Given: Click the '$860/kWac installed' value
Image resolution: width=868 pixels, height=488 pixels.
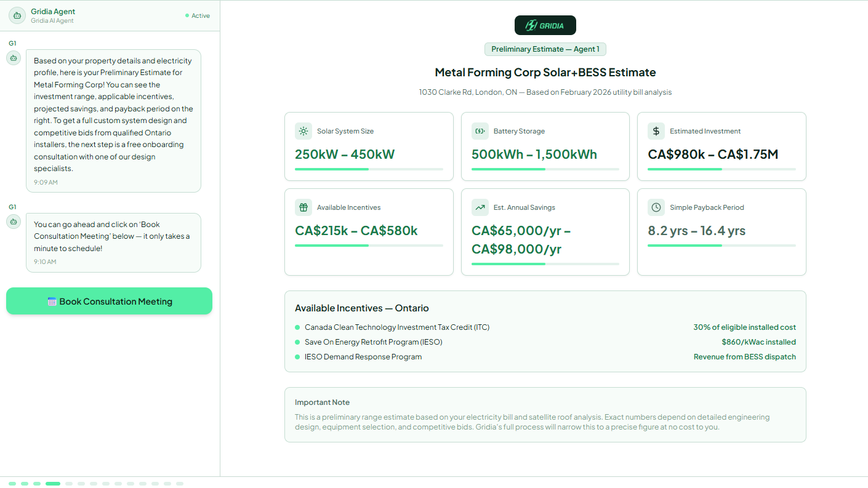Looking at the screenshot, I should click(x=759, y=342).
